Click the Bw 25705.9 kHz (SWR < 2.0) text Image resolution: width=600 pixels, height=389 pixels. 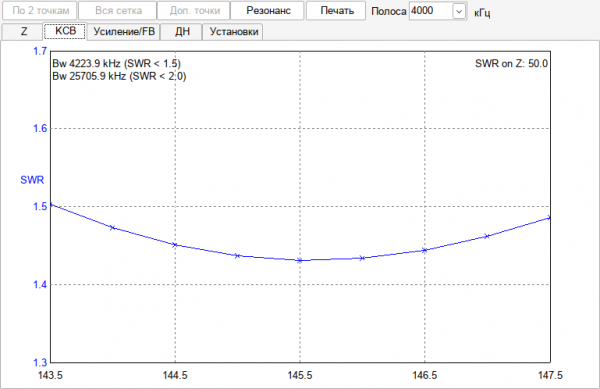[x=119, y=76]
